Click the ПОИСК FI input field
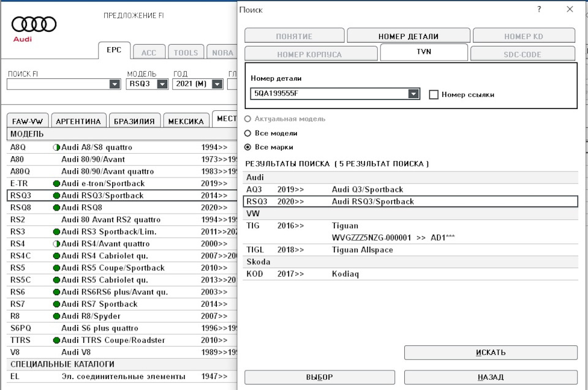This screenshot has height=390, width=588. pyautogui.click(x=58, y=84)
